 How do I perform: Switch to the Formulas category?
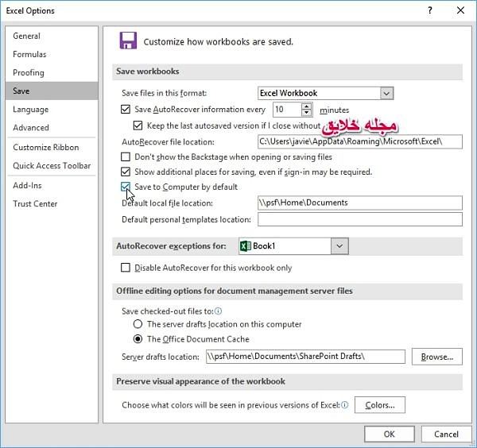[x=29, y=54]
